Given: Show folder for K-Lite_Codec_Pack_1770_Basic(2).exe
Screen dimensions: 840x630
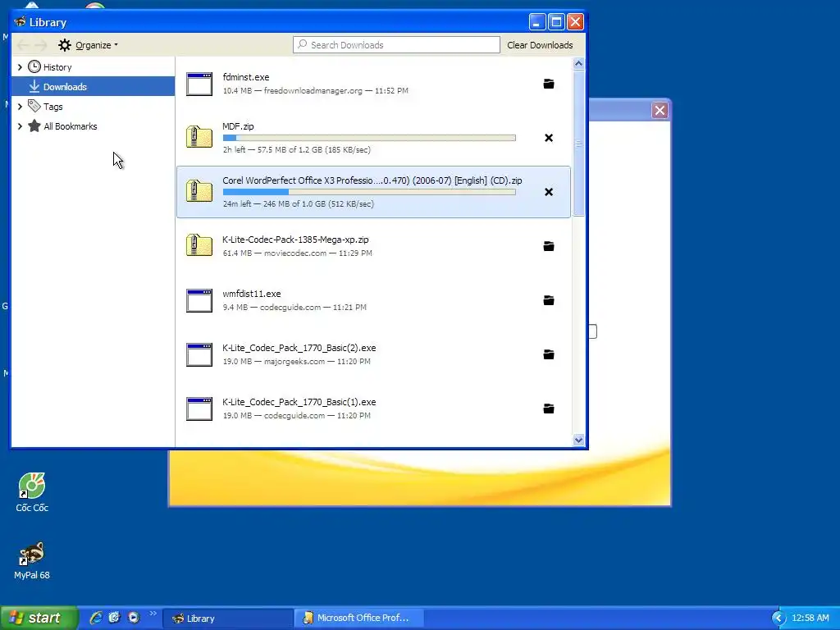Looking at the screenshot, I should point(549,354).
